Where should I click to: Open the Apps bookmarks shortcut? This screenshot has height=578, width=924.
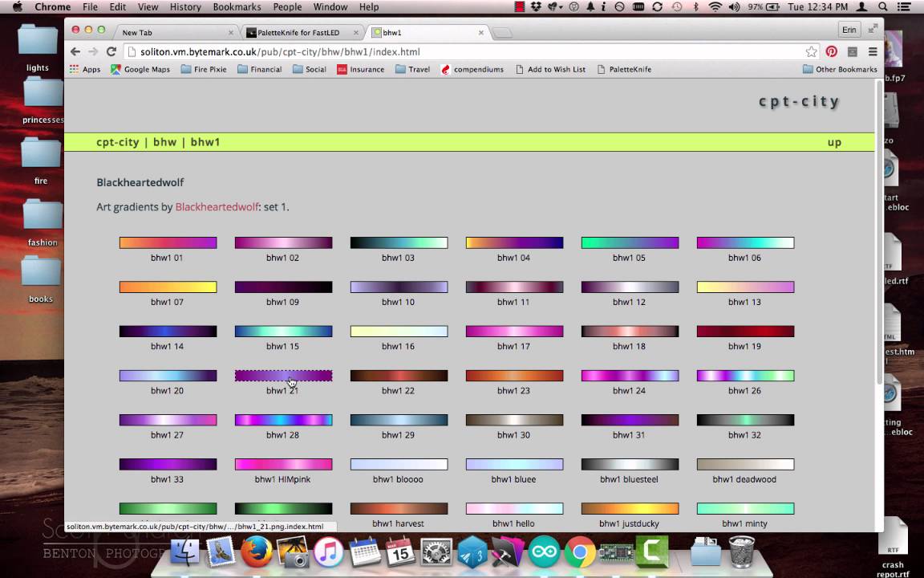click(x=84, y=69)
